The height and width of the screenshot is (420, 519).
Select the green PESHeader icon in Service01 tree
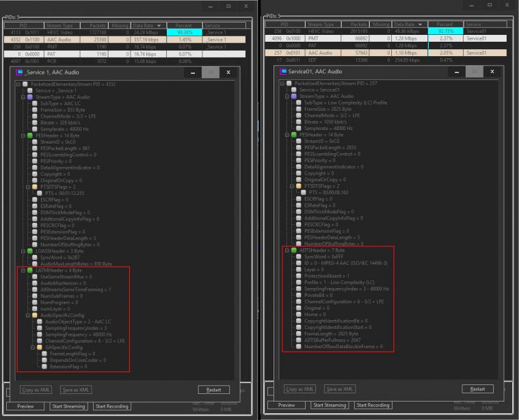coord(293,135)
